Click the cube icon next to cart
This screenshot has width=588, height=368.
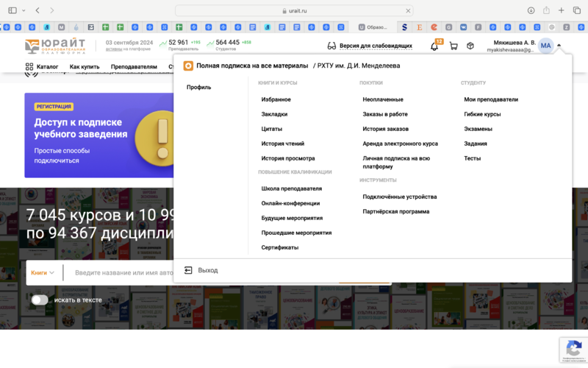470,46
